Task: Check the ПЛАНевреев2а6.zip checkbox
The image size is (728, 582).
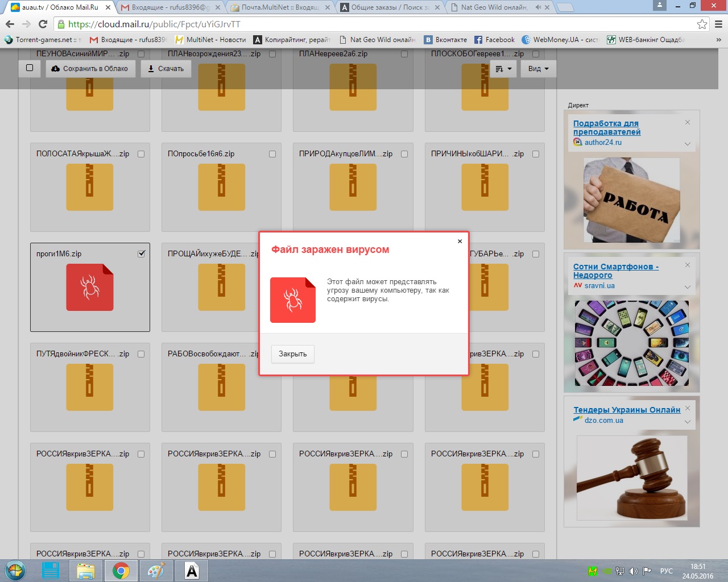Action: (x=404, y=54)
